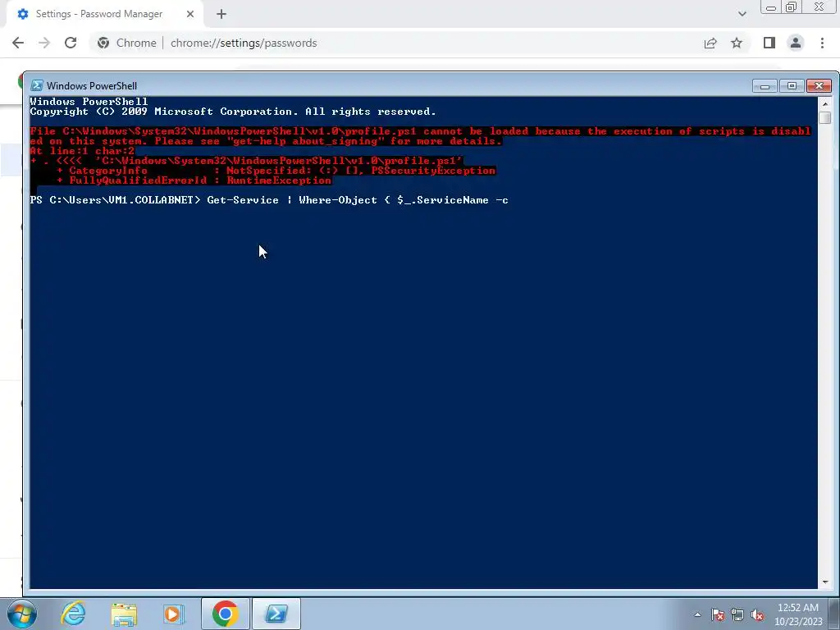This screenshot has width=840, height=630.
Task: Open the PowerShell window system menu icon
Action: pyautogui.click(x=37, y=85)
